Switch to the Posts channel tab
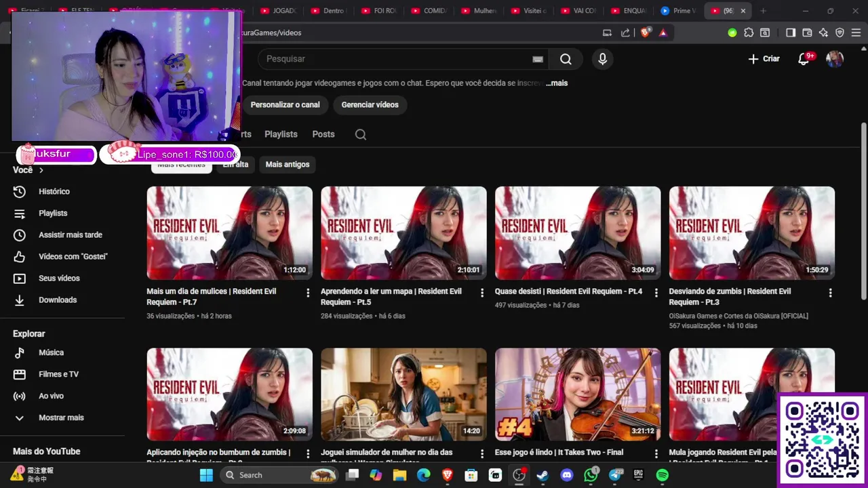The image size is (868, 488). coord(323,134)
